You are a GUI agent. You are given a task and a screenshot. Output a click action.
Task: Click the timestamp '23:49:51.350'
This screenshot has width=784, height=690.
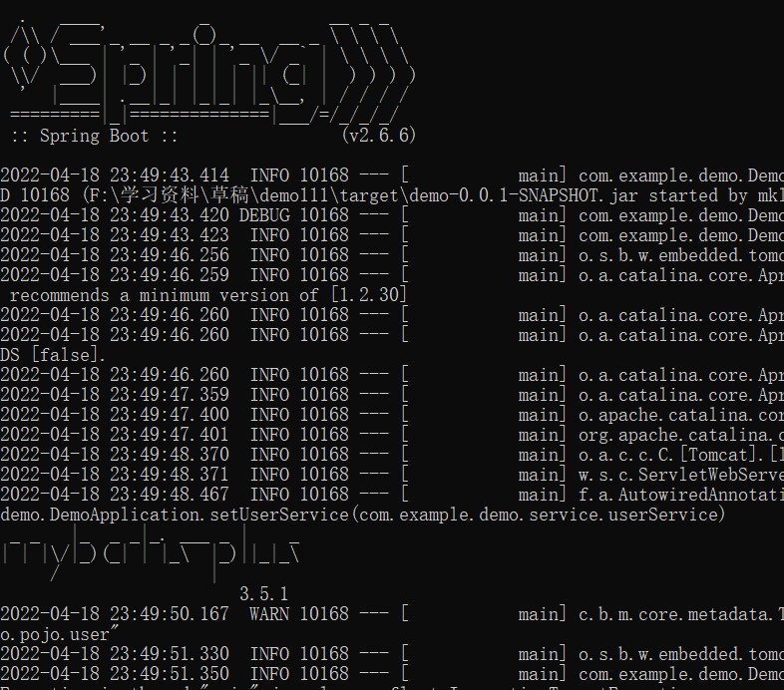tap(170, 674)
